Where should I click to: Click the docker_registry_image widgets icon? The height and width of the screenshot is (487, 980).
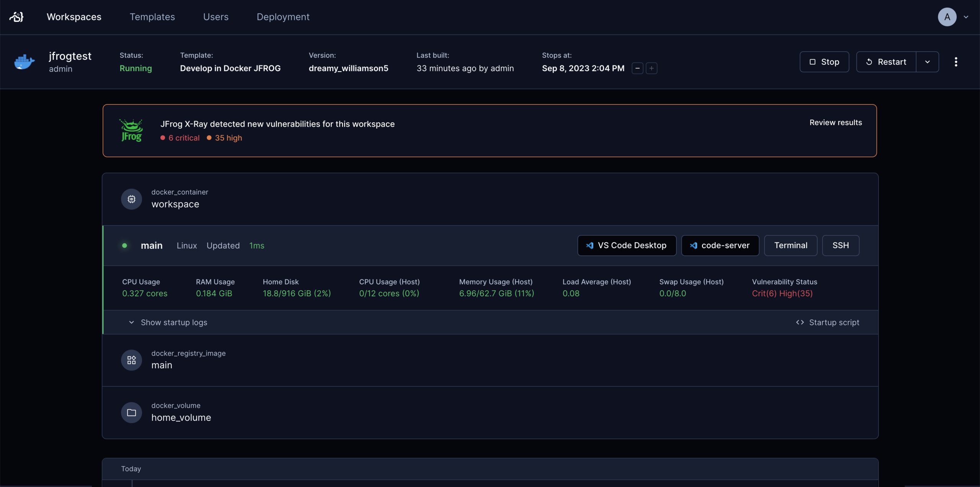point(131,360)
